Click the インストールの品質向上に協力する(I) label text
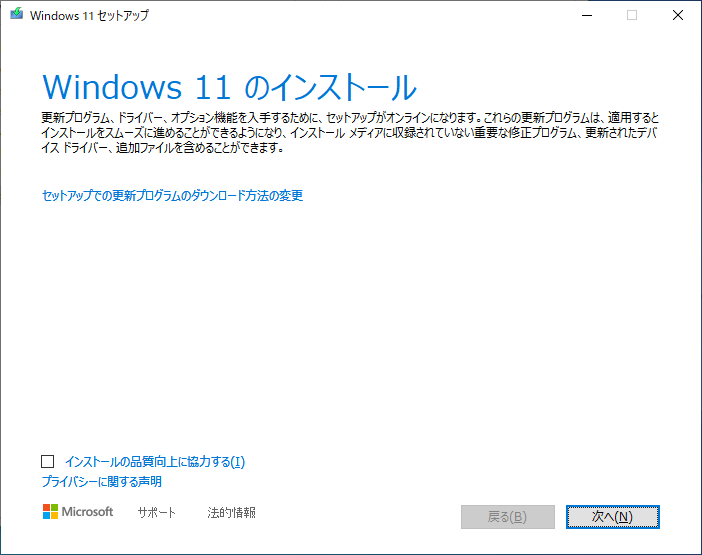The image size is (702, 555). click(155, 461)
